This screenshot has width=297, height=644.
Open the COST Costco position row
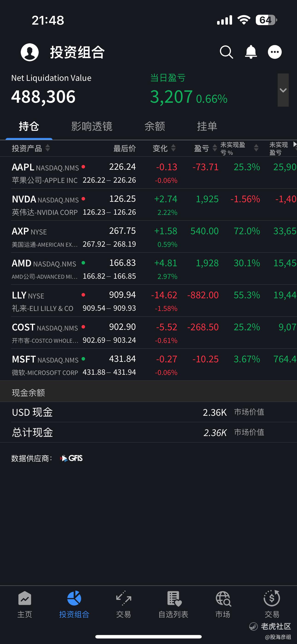click(x=148, y=333)
